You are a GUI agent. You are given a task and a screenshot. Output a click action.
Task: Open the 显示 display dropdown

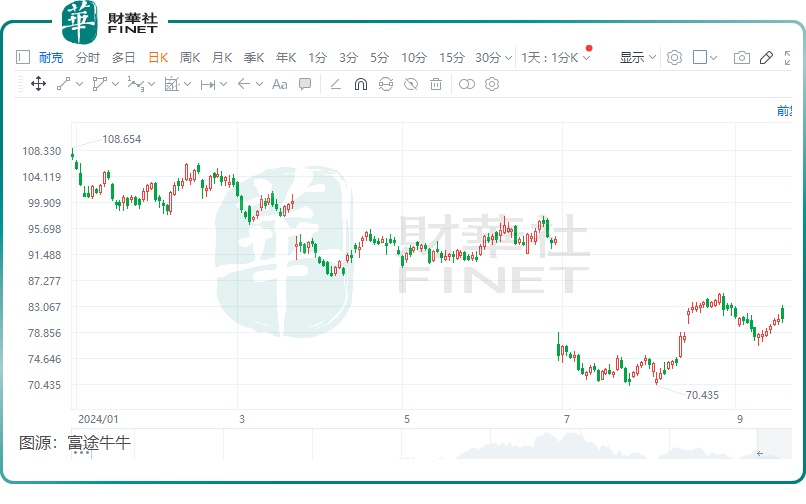point(638,58)
